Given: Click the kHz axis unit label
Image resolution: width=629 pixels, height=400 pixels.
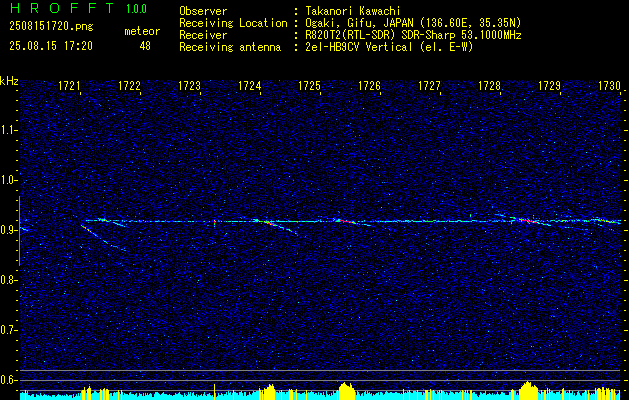Looking at the screenshot, I should click(9, 81).
